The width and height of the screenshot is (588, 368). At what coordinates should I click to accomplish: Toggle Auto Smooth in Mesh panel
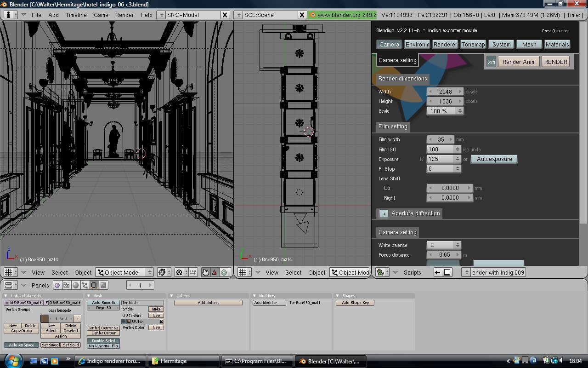(103, 303)
